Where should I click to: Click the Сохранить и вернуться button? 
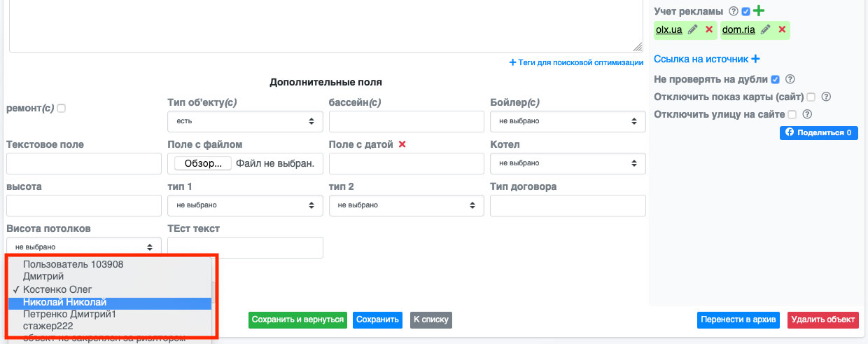[298, 319]
